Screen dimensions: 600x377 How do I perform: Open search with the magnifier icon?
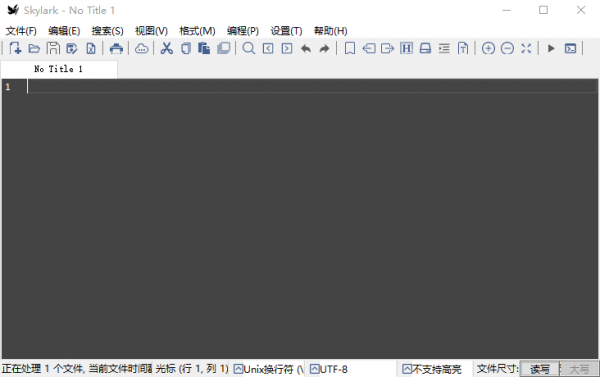(249, 48)
